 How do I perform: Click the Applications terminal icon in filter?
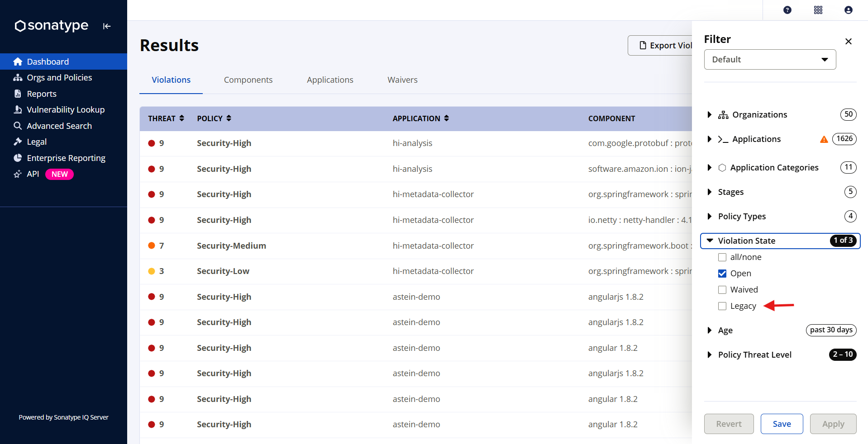pos(723,139)
